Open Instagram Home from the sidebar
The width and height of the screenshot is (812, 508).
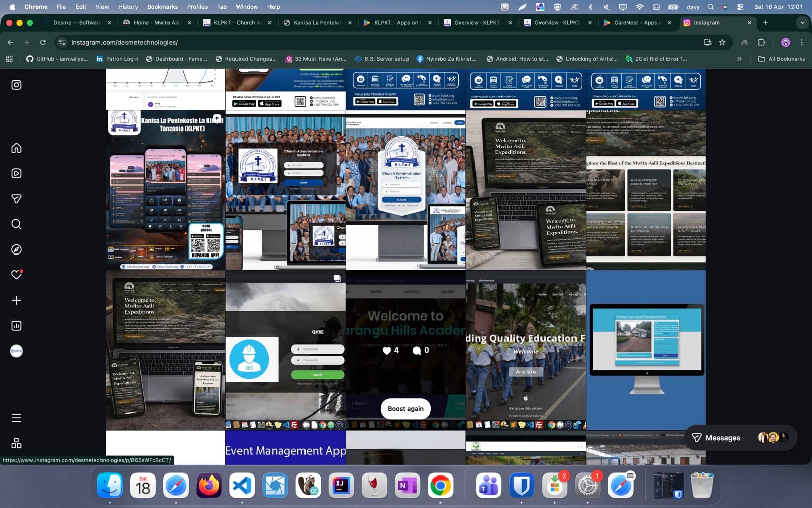click(x=16, y=148)
